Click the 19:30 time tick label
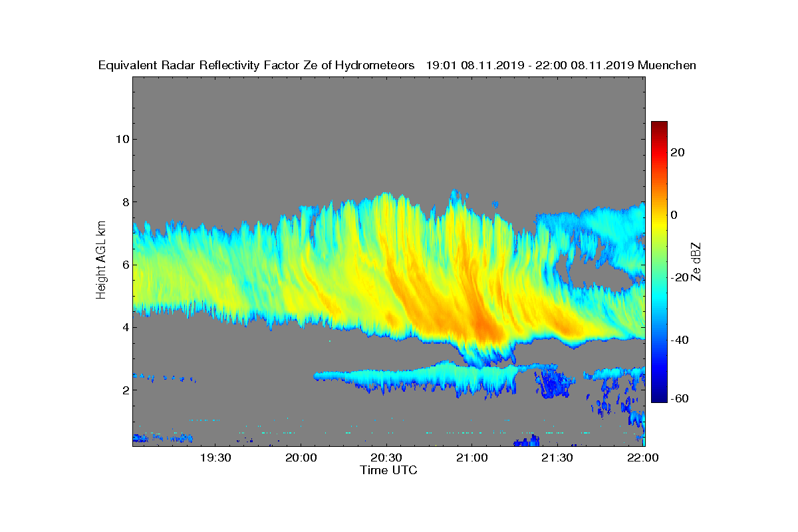Screen dimensions: 798x532 (x=215, y=458)
